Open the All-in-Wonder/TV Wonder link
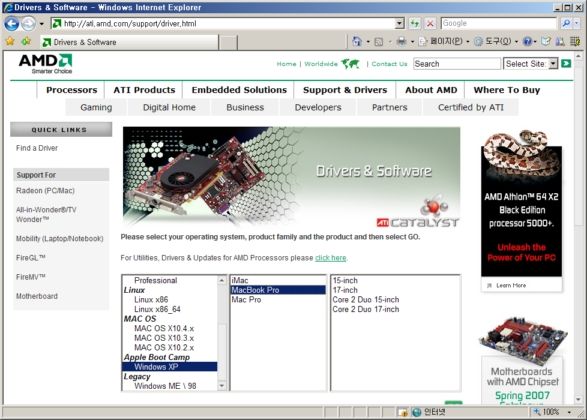The width and height of the screenshot is (587, 420). (x=46, y=214)
